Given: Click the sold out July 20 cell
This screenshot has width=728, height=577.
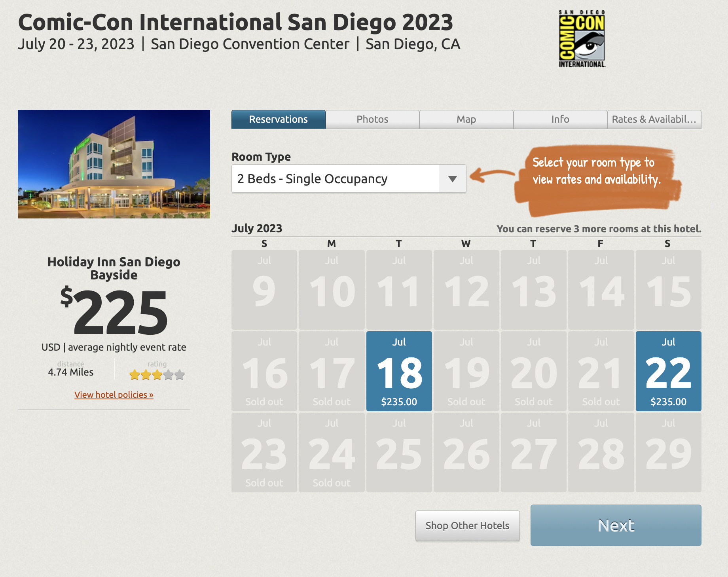Looking at the screenshot, I should click(x=533, y=371).
